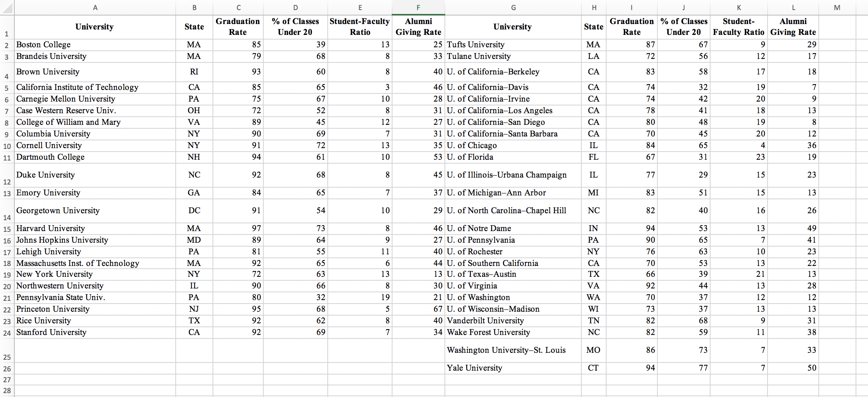
Task: Click the cell showing 67 for Princeton alumni giving
Action: pyautogui.click(x=418, y=309)
